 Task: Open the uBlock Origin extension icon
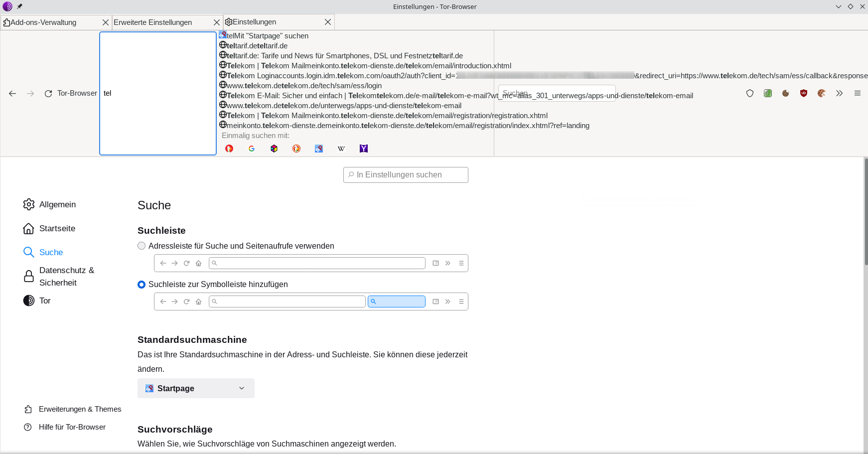click(804, 93)
